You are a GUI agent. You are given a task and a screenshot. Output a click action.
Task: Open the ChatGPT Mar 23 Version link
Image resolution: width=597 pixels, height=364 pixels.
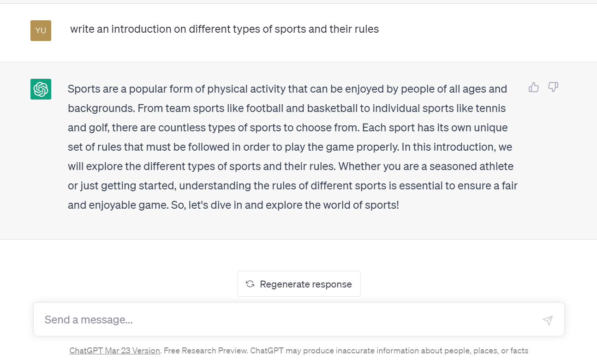tap(115, 351)
